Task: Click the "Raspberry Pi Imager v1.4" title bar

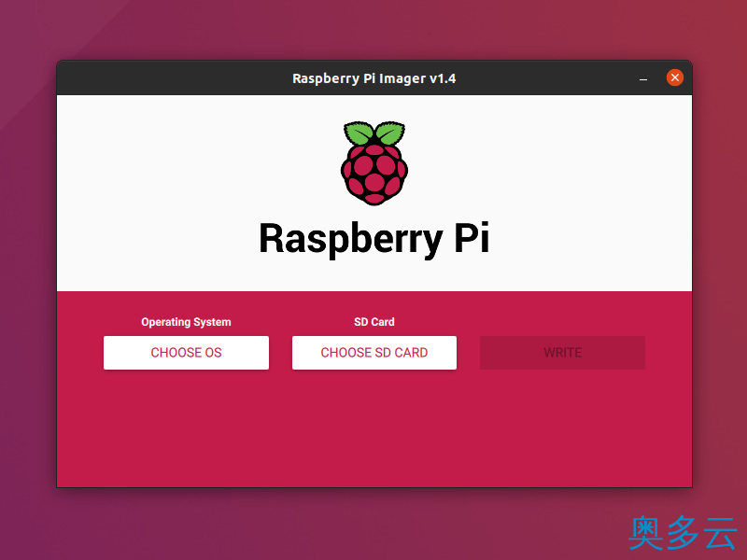Action: click(x=374, y=78)
